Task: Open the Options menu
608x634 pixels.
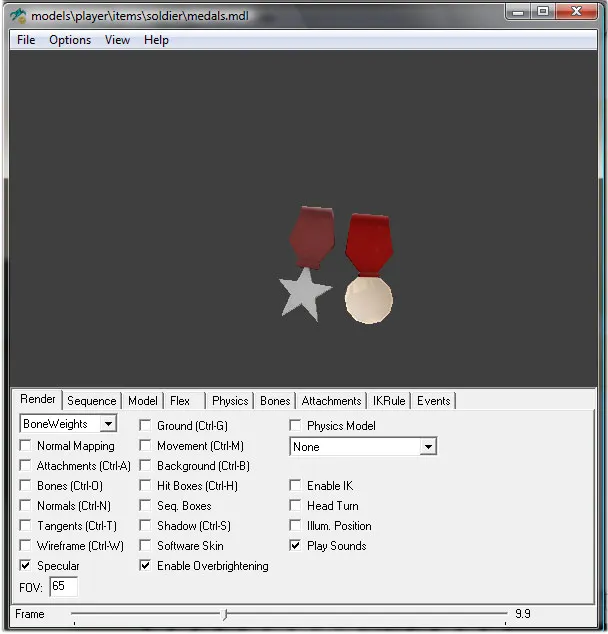Action: (x=70, y=40)
